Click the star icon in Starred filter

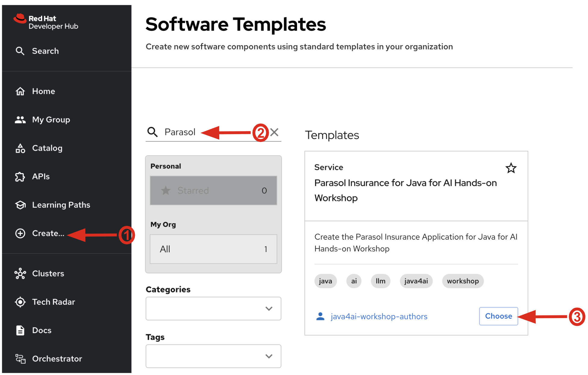[x=166, y=191]
